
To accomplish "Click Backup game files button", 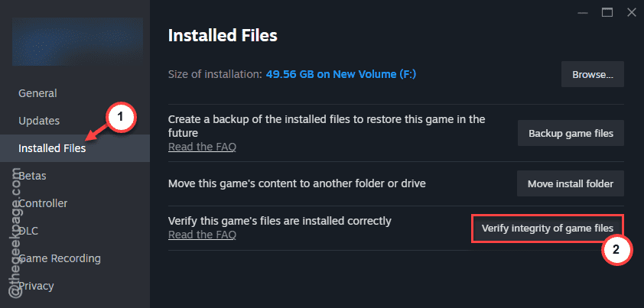I will pos(571,133).
